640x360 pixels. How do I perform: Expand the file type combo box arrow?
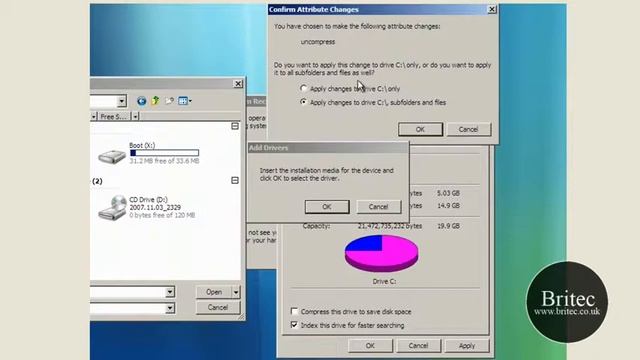click(x=170, y=308)
